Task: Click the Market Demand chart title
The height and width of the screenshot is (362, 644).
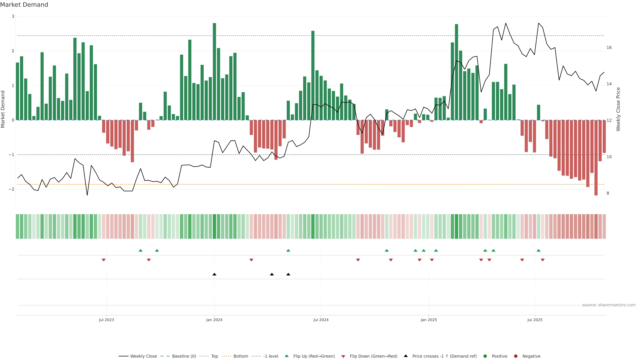Action: [24, 5]
